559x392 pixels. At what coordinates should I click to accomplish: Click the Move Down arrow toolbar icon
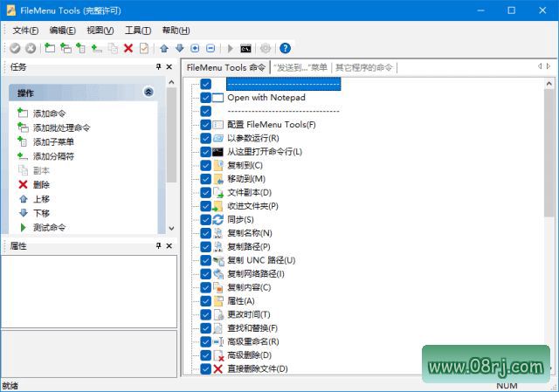click(x=179, y=48)
